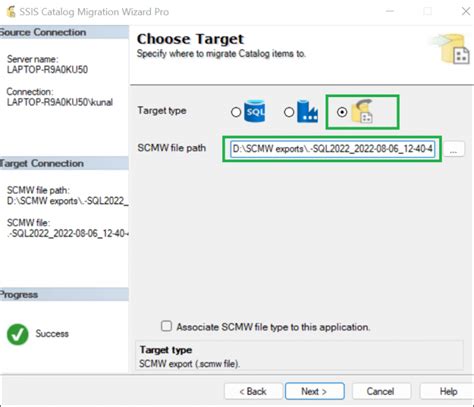Viewport: 474px width, 407px height.
Task: Click the Progress section header
Action: 64,295
